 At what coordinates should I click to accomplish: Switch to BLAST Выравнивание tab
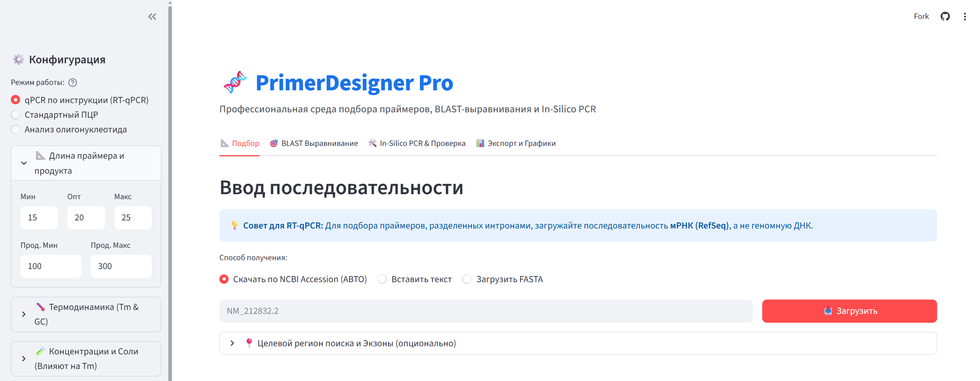(314, 143)
